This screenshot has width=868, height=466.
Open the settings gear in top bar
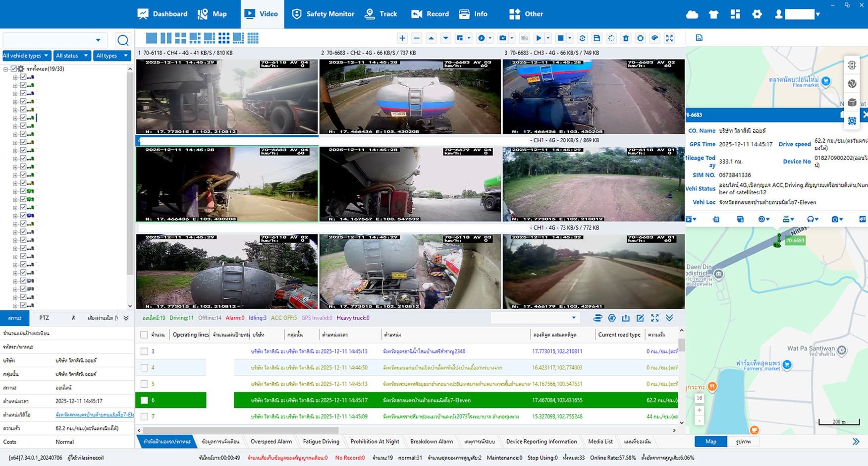click(x=757, y=14)
